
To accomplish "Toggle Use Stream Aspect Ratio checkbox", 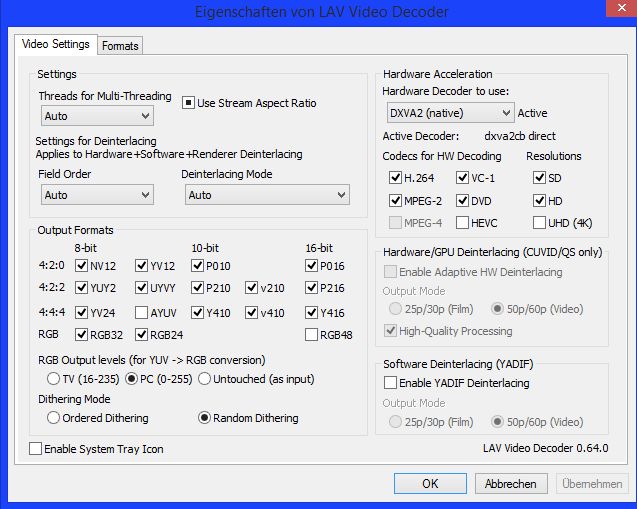I will (x=188, y=103).
